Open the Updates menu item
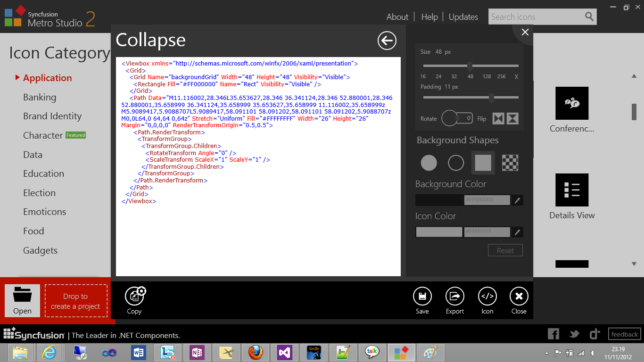644x362 pixels. click(x=463, y=17)
